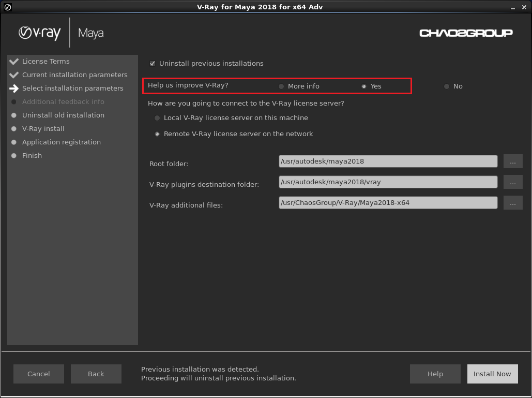Click 'Help us improve V-Ray?' label

coord(188,85)
